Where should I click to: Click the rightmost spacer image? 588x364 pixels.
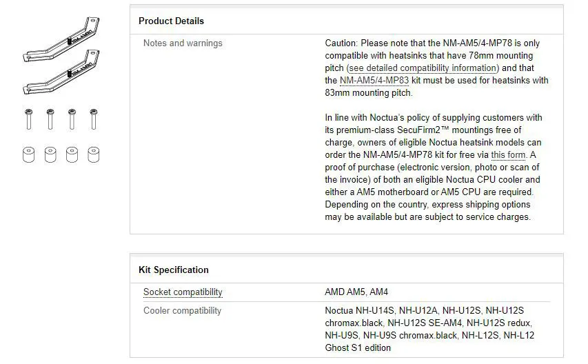pyautogui.click(x=94, y=154)
